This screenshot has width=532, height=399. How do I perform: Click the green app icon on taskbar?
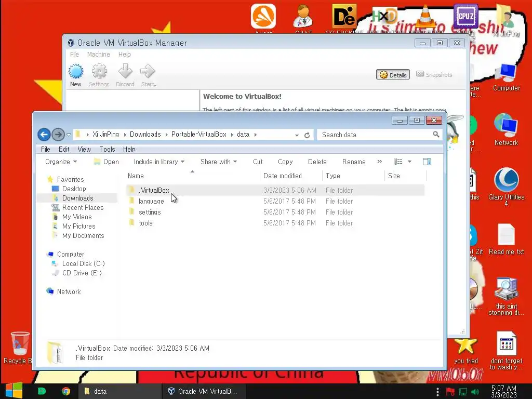click(x=42, y=391)
